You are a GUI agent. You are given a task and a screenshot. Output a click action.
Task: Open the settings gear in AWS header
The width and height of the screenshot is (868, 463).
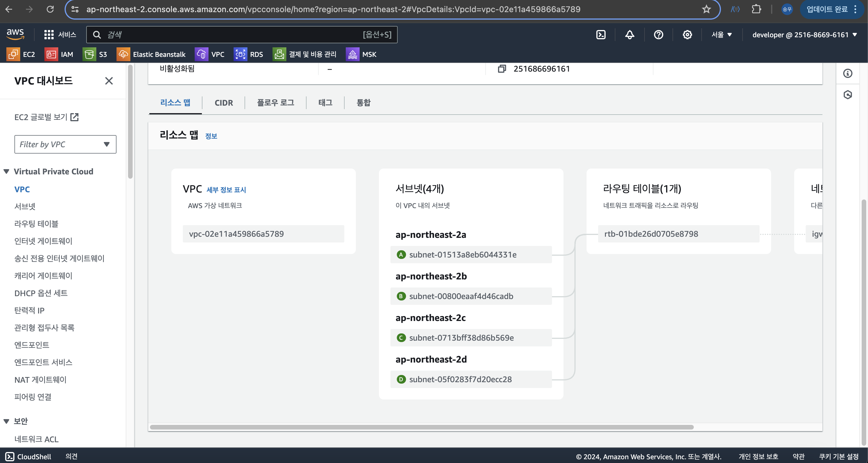tap(687, 35)
